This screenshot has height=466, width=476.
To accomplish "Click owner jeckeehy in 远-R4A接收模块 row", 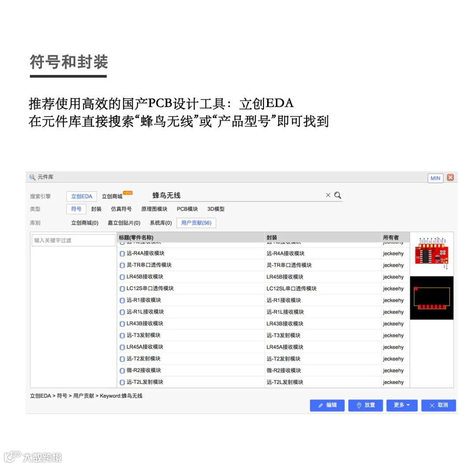I will [393, 254].
